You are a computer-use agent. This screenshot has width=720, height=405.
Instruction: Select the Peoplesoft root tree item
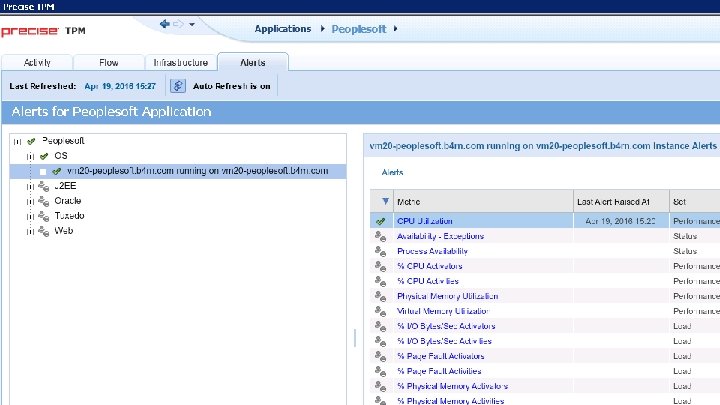point(63,141)
